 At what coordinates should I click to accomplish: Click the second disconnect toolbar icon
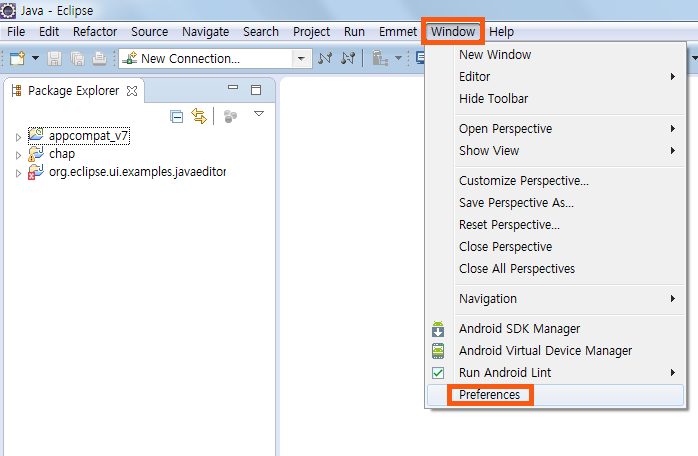click(348, 58)
